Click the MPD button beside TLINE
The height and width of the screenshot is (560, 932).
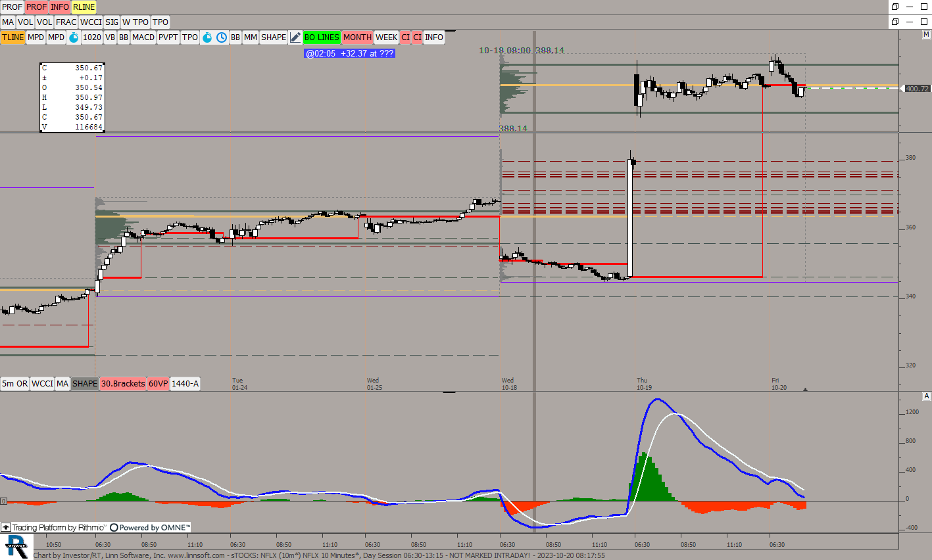(36, 37)
